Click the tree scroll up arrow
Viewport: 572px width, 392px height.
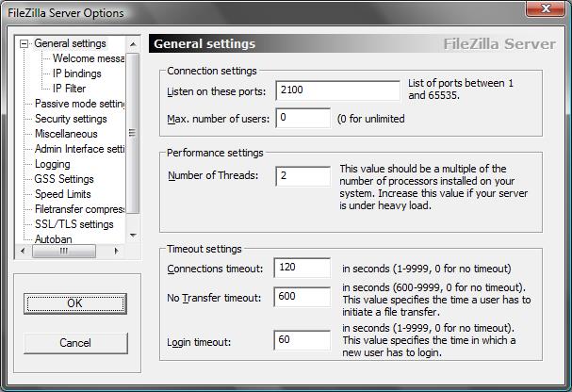(x=133, y=44)
